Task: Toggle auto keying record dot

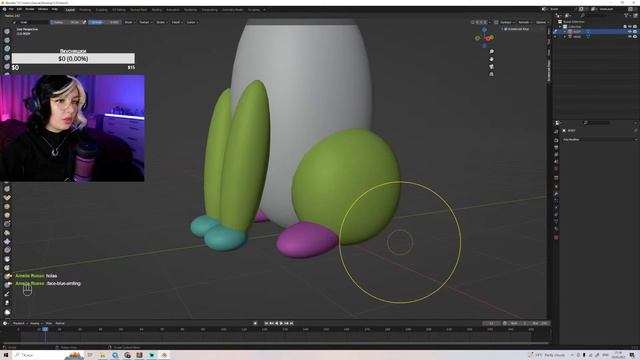Action: (x=255, y=323)
